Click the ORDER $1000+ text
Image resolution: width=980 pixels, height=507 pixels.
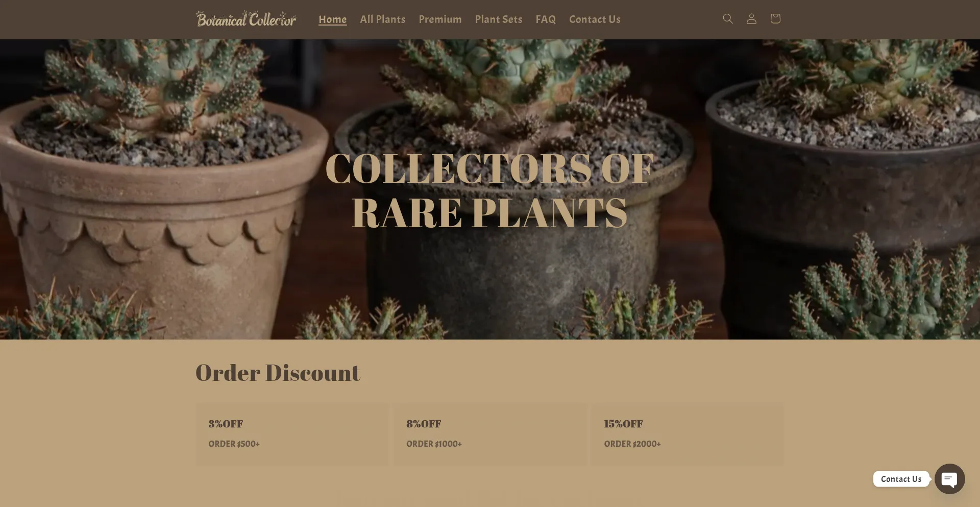(434, 444)
